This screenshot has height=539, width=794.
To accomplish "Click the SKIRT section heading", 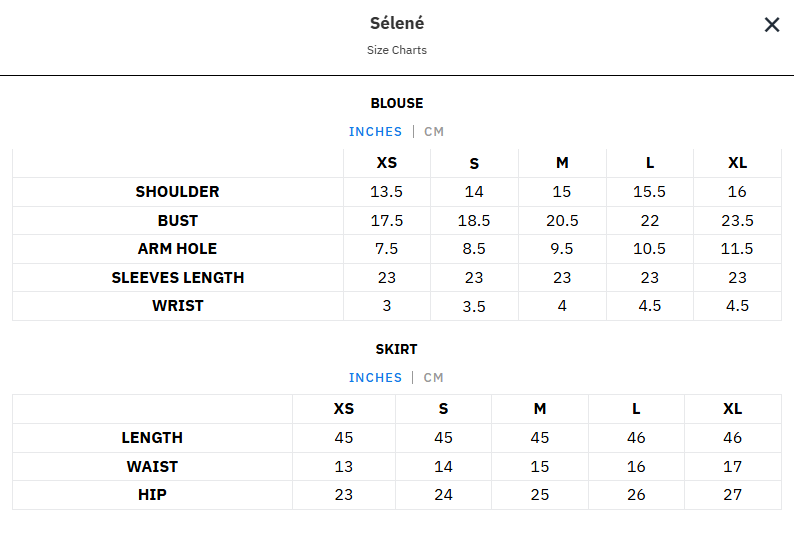I will (x=397, y=349).
